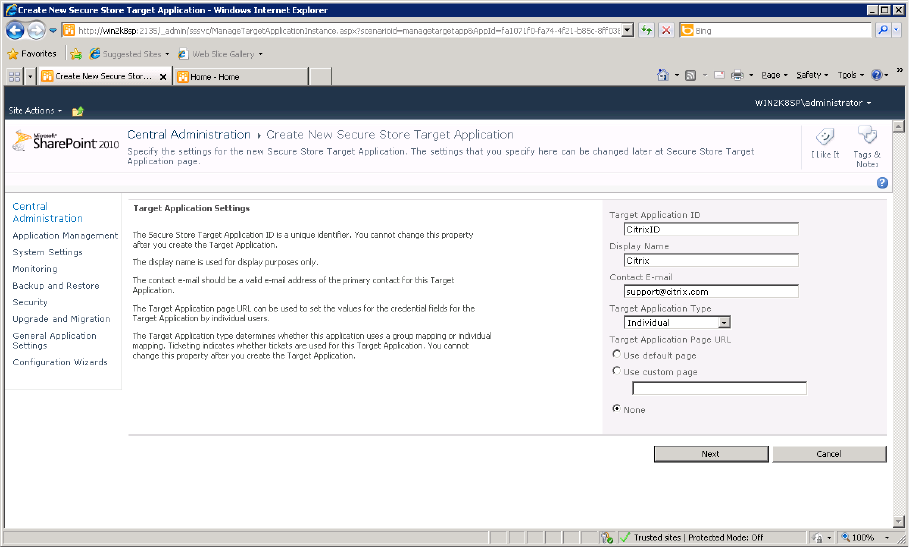
Task: Open Application Management sidebar link
Action: coord(65,236)
